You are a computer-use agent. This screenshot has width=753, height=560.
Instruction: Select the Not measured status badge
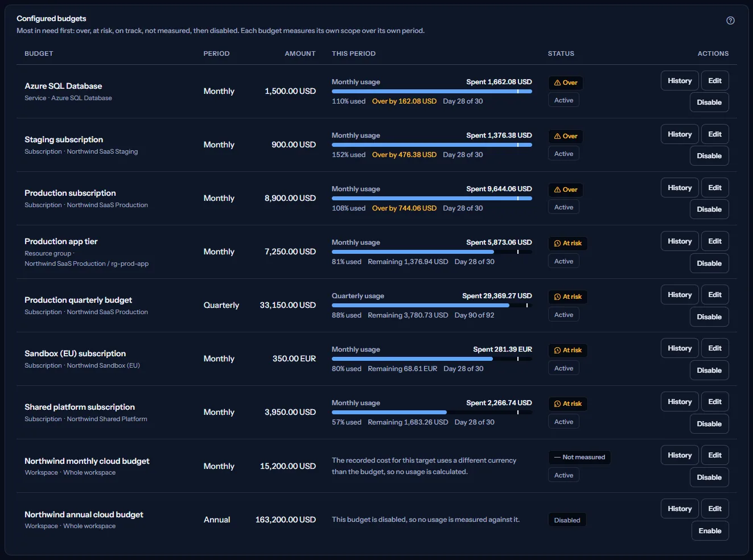(579, 457)
